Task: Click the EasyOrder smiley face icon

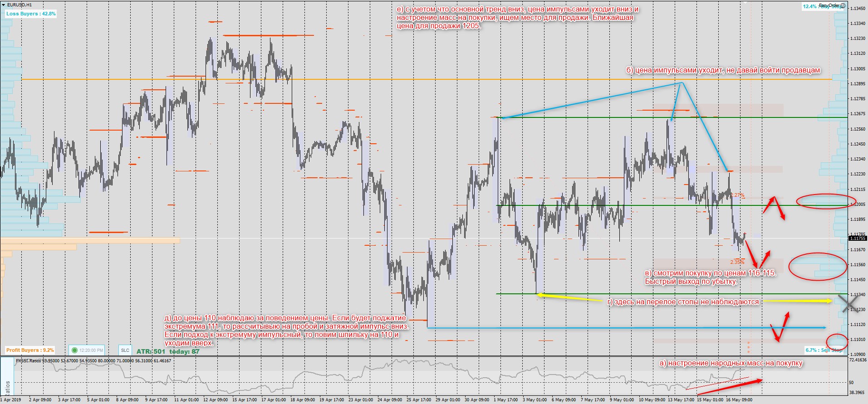Action: tap(843, 5)
